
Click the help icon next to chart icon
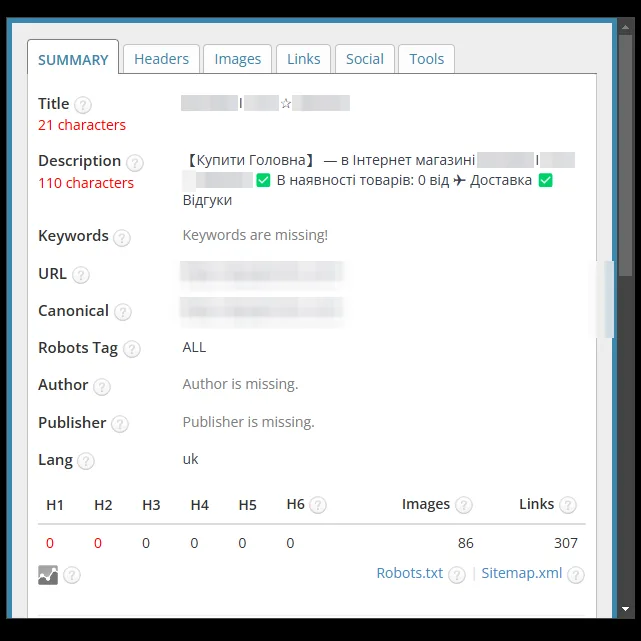click(72, 575)
